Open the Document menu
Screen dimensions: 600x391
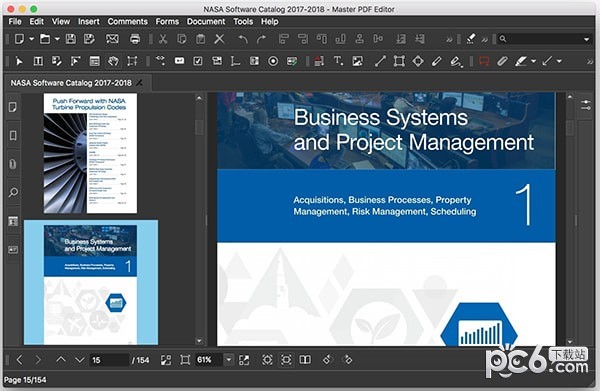[206, 21]
